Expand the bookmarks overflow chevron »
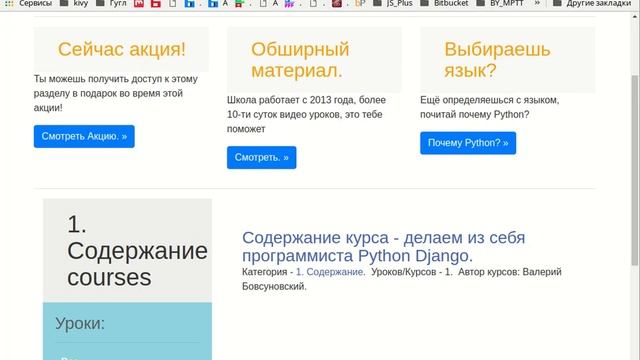This screenshot has width=640, height=360. 537,3
